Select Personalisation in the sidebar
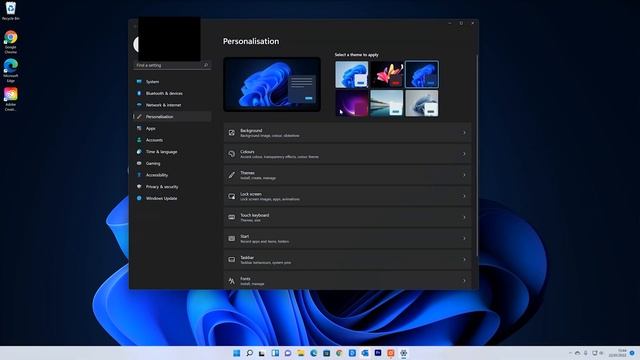 coord(172,117)
